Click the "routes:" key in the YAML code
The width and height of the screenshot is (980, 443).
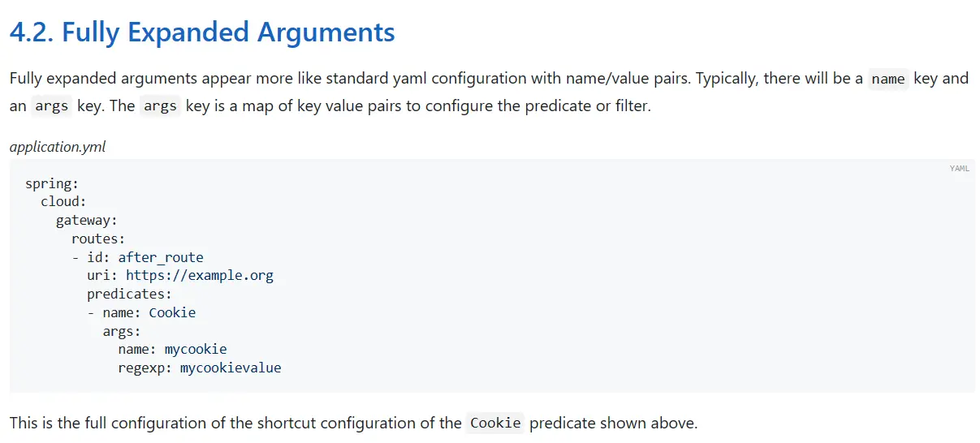[98, 239]
